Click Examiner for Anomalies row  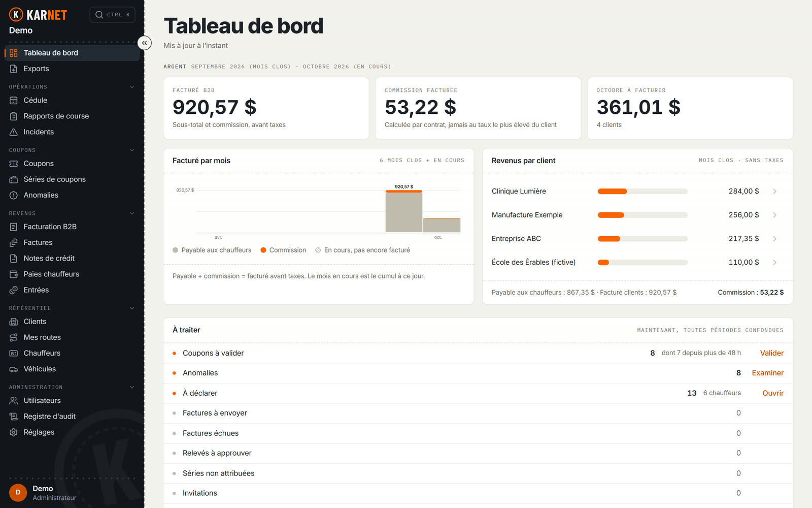768,373
